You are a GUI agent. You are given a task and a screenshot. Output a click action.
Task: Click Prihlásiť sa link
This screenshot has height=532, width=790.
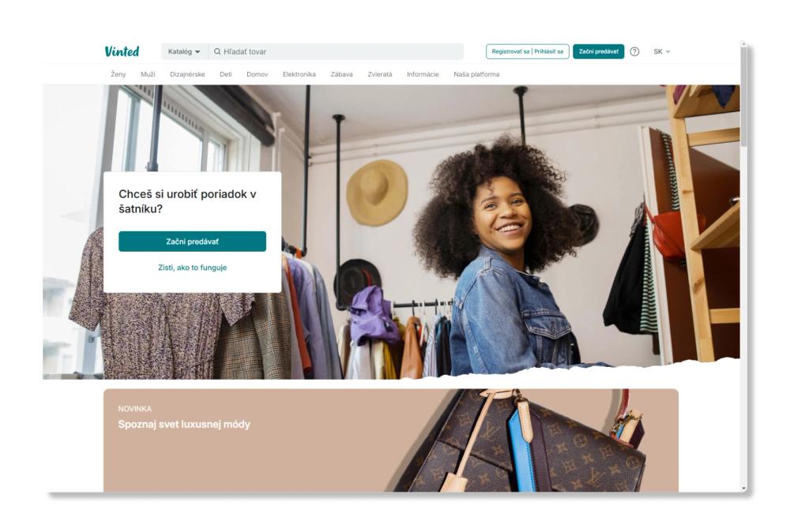(549, 51)
